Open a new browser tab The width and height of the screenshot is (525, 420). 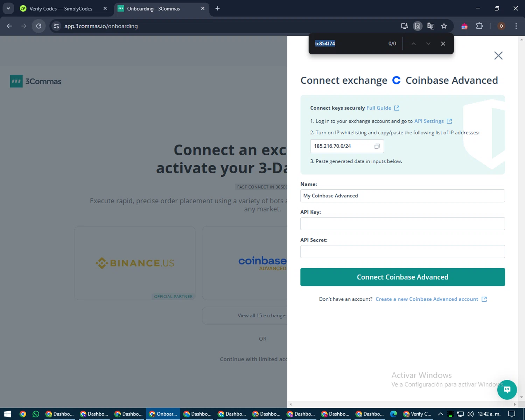click(217, 8)
